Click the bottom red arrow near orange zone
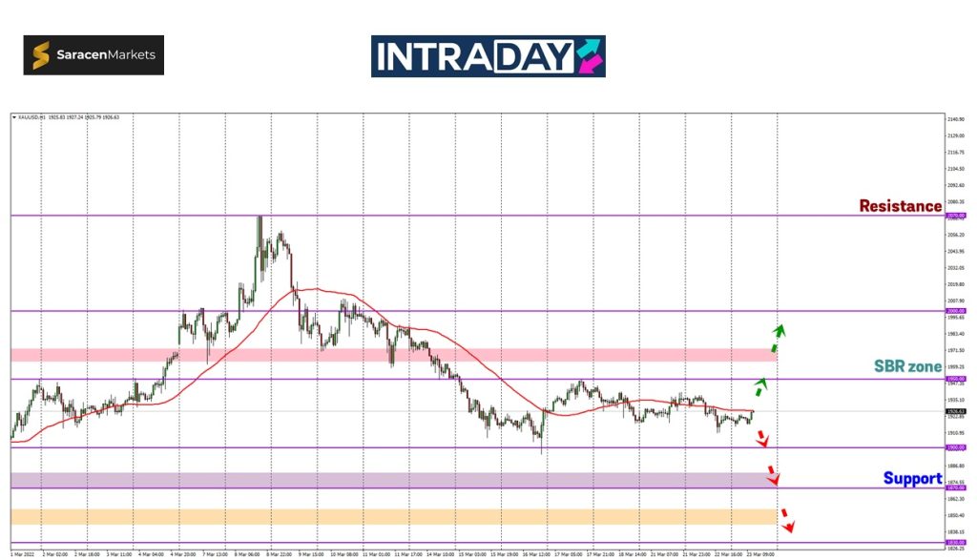The image size is (977, 560). click(786, 521)
